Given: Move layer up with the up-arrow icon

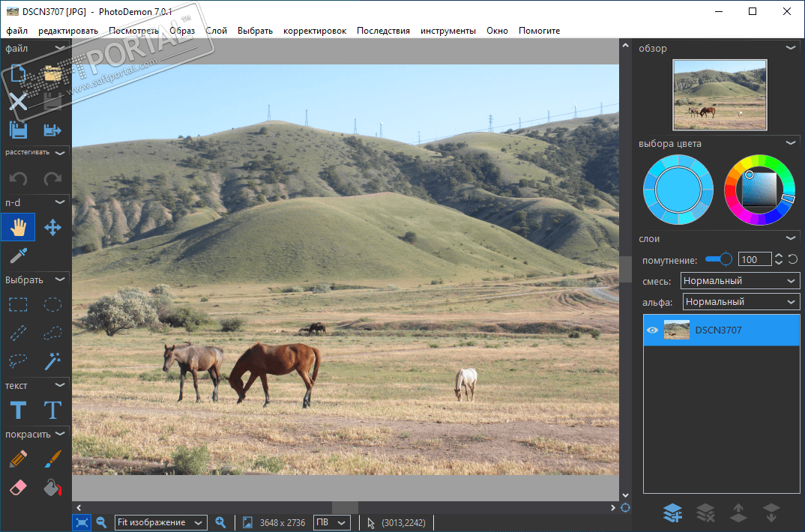Looking at the screenshot, I should coord(738,513).
